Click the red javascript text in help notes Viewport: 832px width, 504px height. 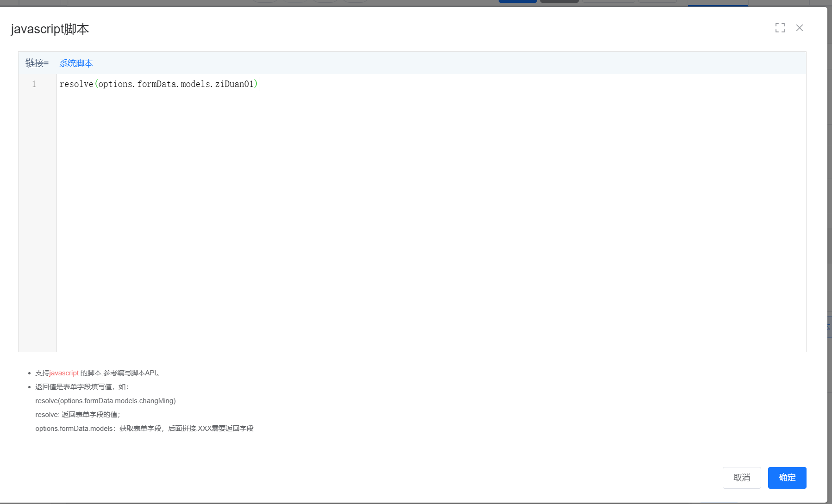64,373
